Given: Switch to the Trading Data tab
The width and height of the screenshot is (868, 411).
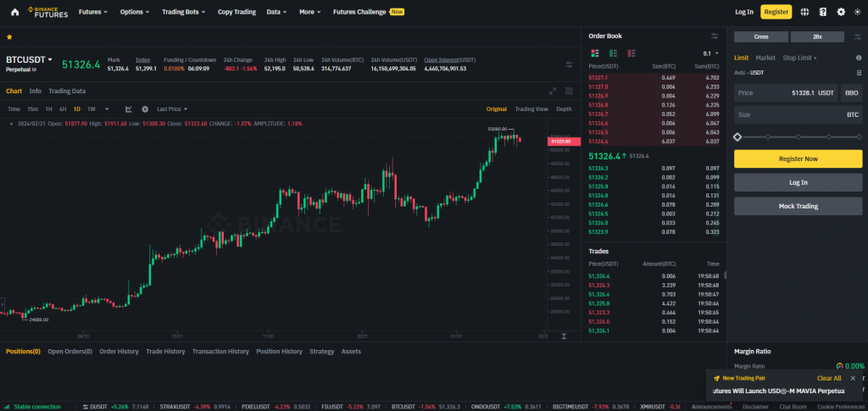Looking at the screenshot, I should click(x=67, y=91).
